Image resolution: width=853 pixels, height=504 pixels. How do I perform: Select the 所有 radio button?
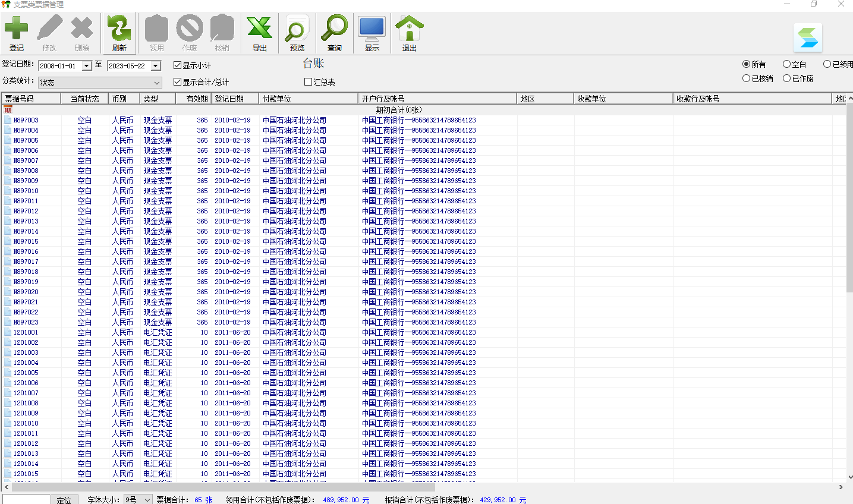(x=746, y=64)
